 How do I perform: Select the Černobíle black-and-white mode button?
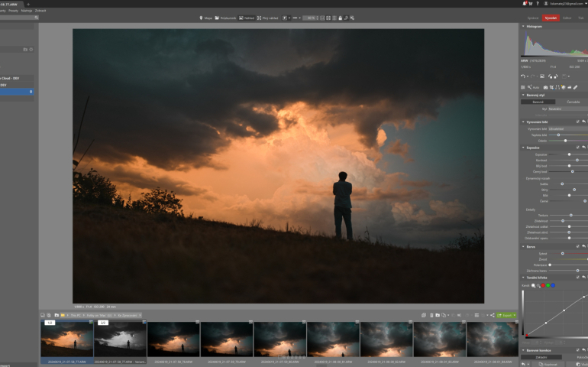(573, 102)
